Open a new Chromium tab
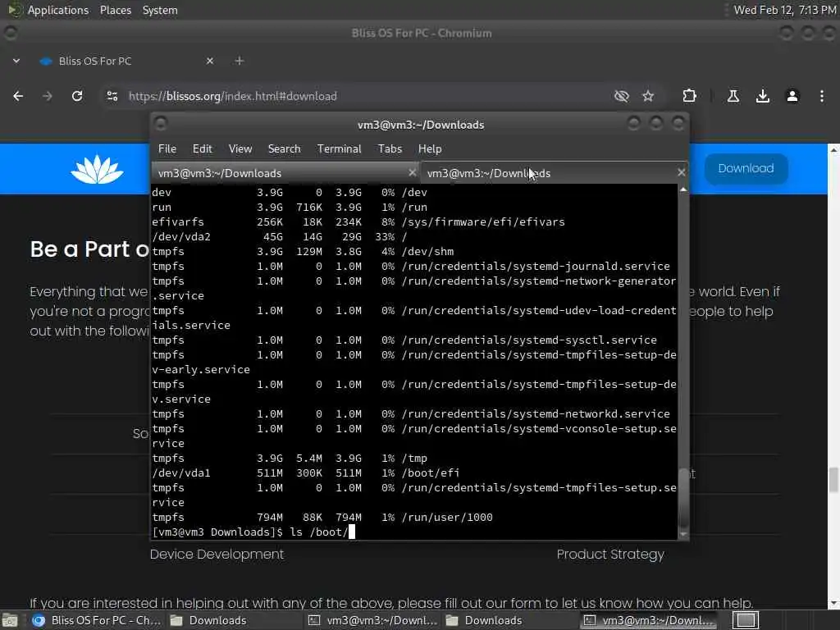This screenshot has height=630, width=840. pos(240,61)
